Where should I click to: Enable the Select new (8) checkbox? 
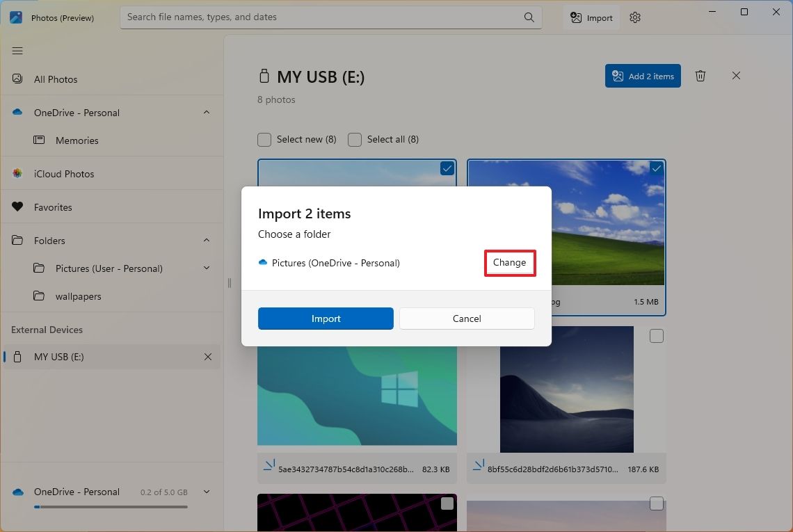pyautogui.click(x=264, y=139)
